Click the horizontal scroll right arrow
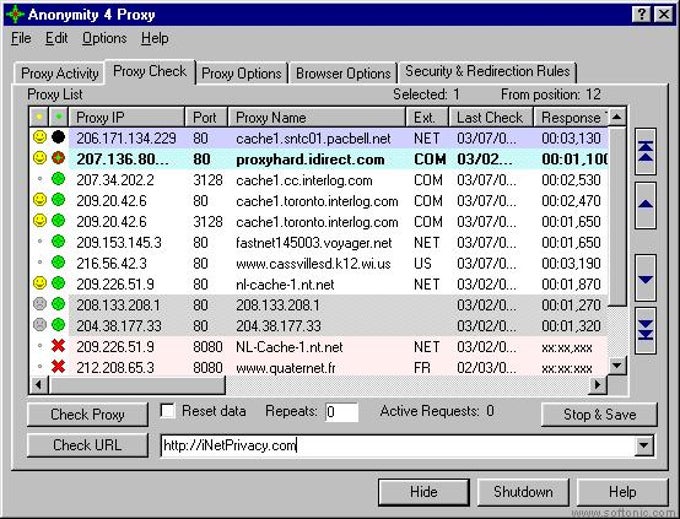This screenshot has width=680, height=519. coord(598,384)
